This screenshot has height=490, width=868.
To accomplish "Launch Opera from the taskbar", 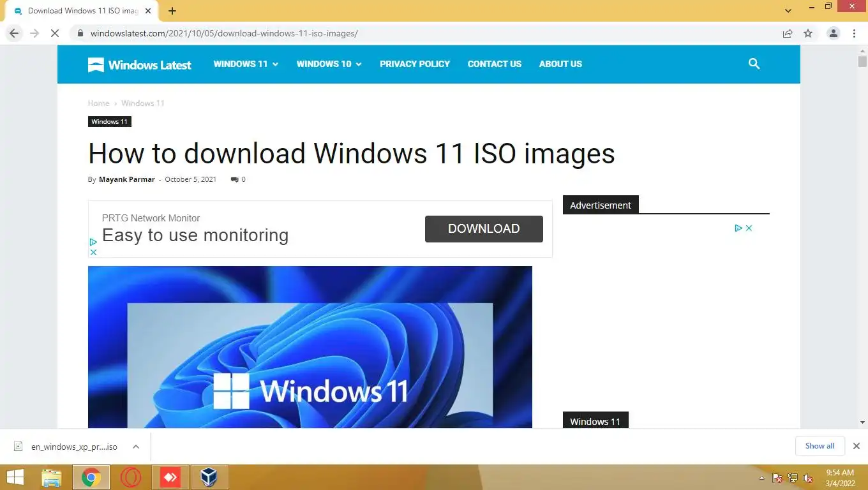I will (131, 477).
